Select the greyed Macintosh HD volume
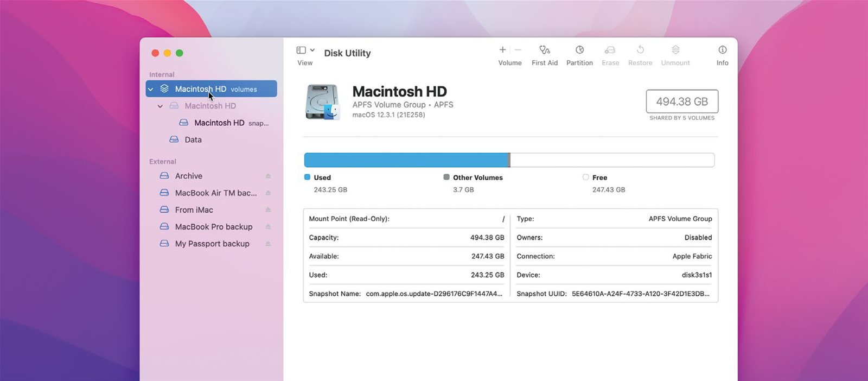The image size is (868, 381). 210,106
